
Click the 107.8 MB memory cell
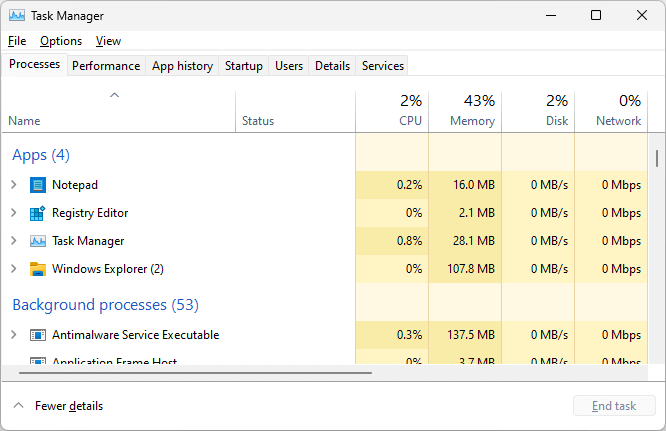pos(465,269)
